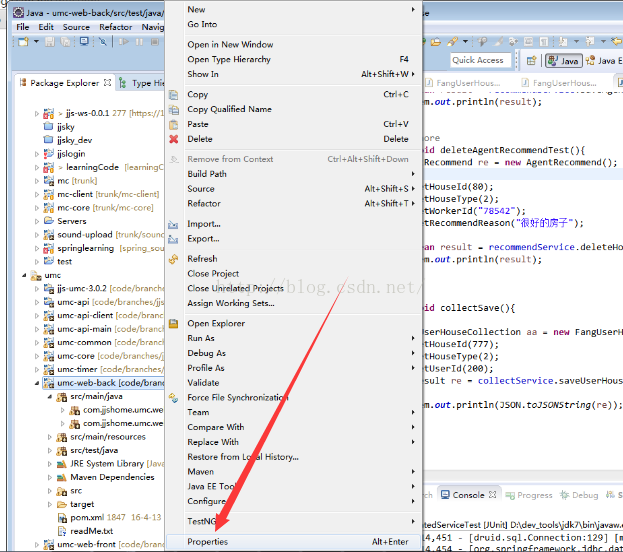
Task: Click the Open Explorer folder icon
Action: 173,323
